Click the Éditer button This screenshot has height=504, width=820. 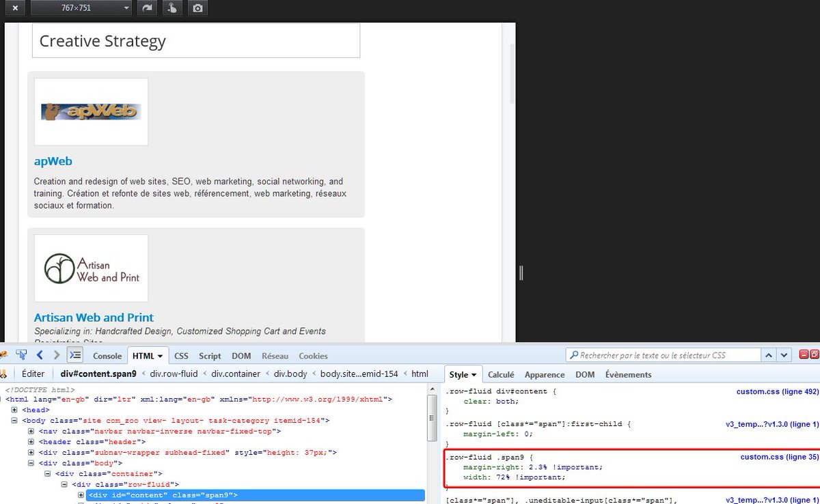33,374
